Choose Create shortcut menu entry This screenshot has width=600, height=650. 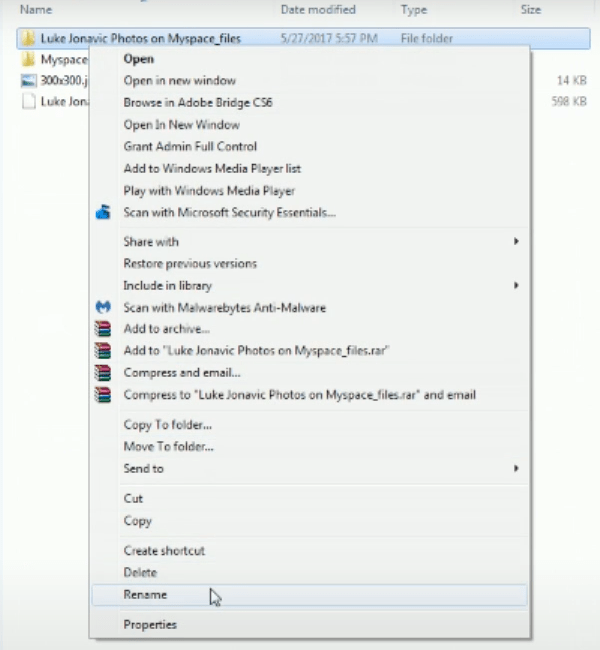(x=164, y=551)
